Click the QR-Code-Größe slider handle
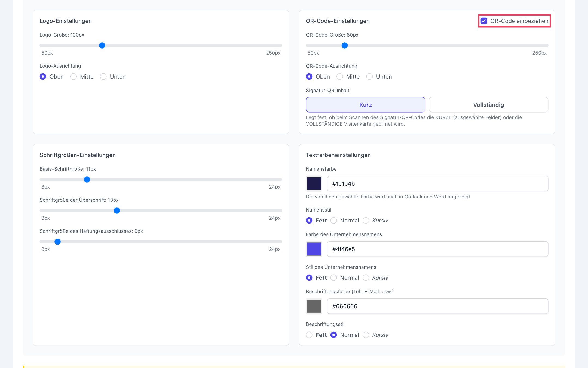 345,46
